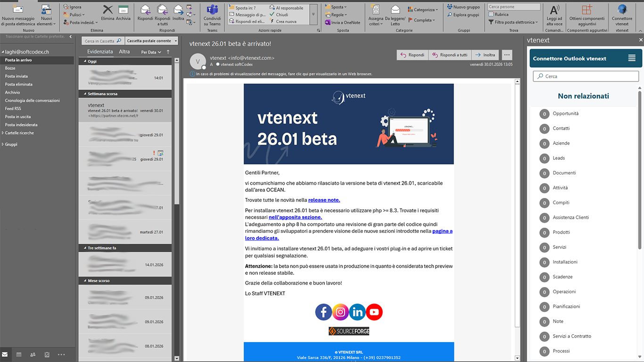The image size is (644, 362).
Task: Open the Posta indesid. dropdown
Action: point(81,22)
